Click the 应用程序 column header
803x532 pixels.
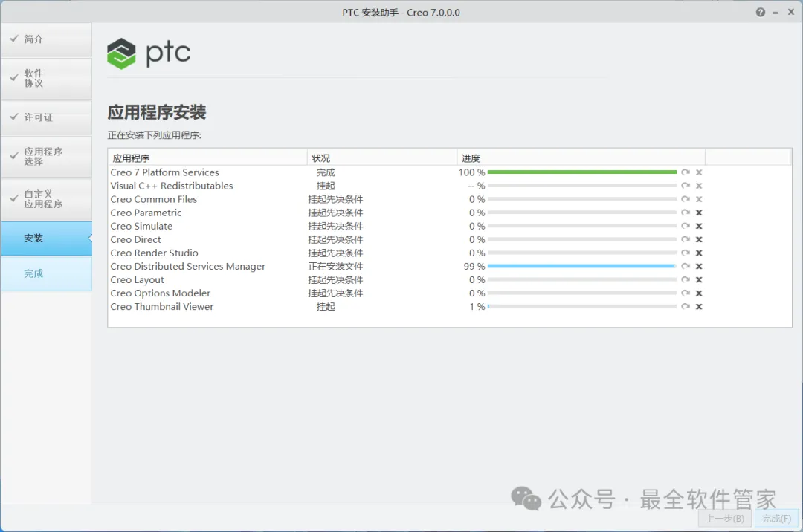pos(207,158)
